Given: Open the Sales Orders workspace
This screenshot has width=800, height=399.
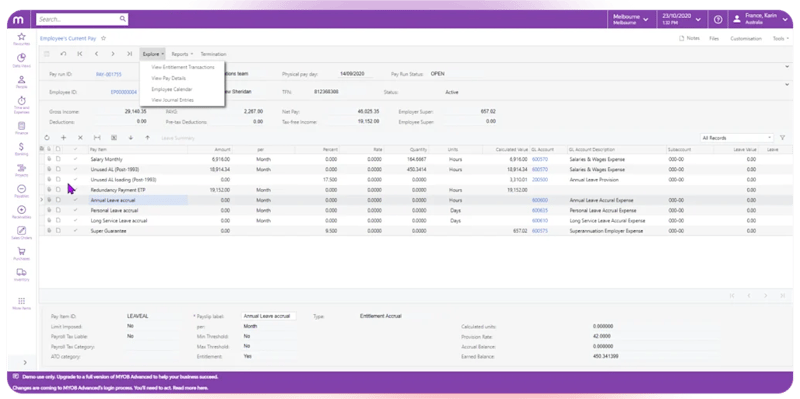Looking at the screenshot, I should coord(21,233).
